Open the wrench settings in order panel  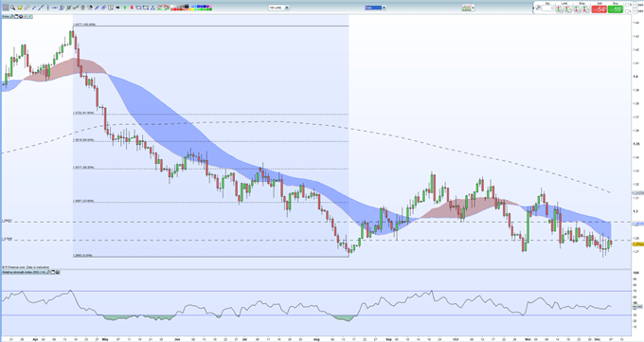coord(539,8)
